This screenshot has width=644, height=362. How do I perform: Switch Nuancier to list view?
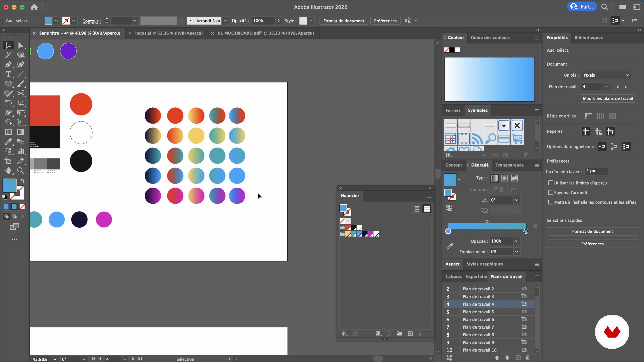click(417, 209)
